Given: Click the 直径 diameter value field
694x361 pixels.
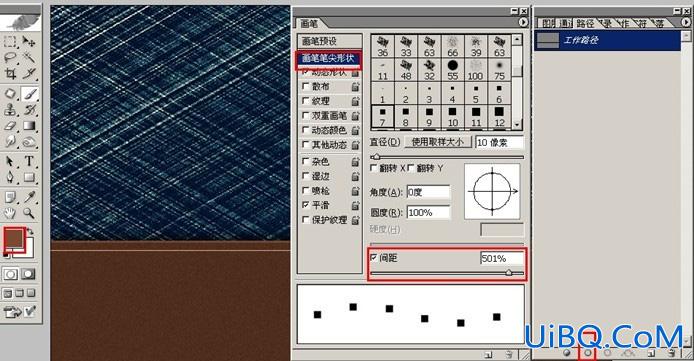Looking at the screenshot, I should pos(499,142).
